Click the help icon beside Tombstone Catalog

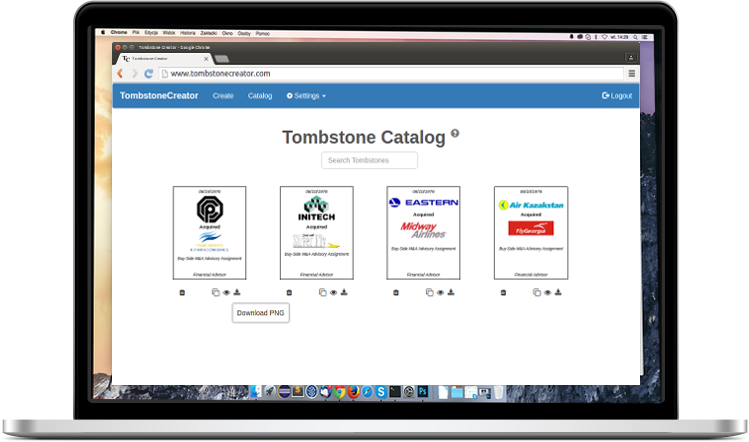[x=455, y=133]
